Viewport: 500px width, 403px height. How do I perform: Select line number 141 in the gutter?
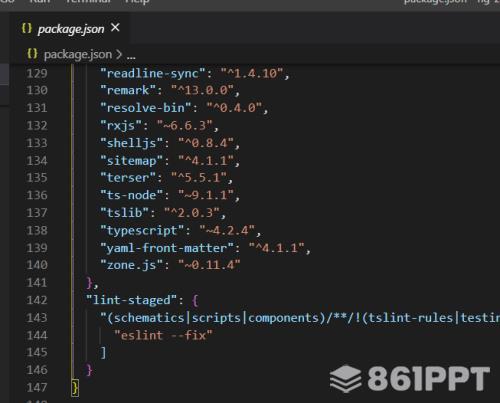[x=37, y=283]
